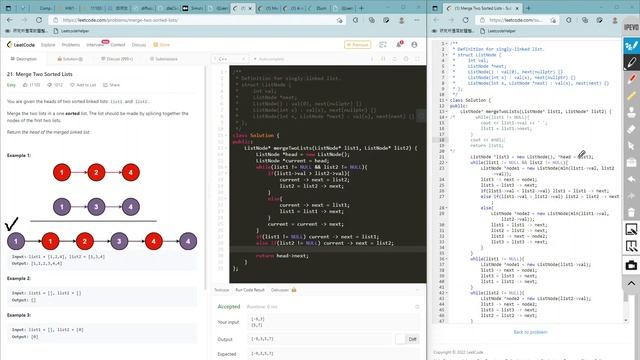Fold code at line 11 class Solution
The image size is (640, 360).
click(x=446, y=100)
